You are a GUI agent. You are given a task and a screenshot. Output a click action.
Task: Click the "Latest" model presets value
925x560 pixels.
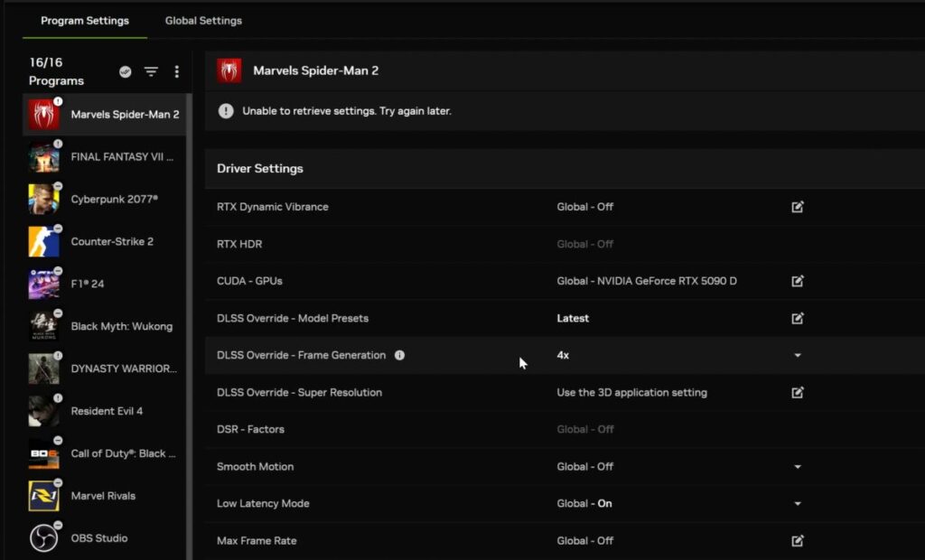point(573,318)
